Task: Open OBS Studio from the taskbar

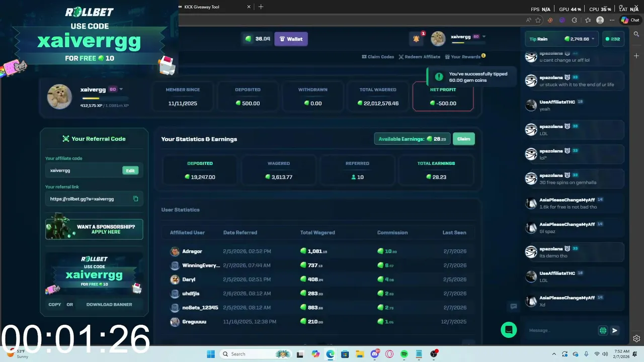Action: tap(434, 354)
